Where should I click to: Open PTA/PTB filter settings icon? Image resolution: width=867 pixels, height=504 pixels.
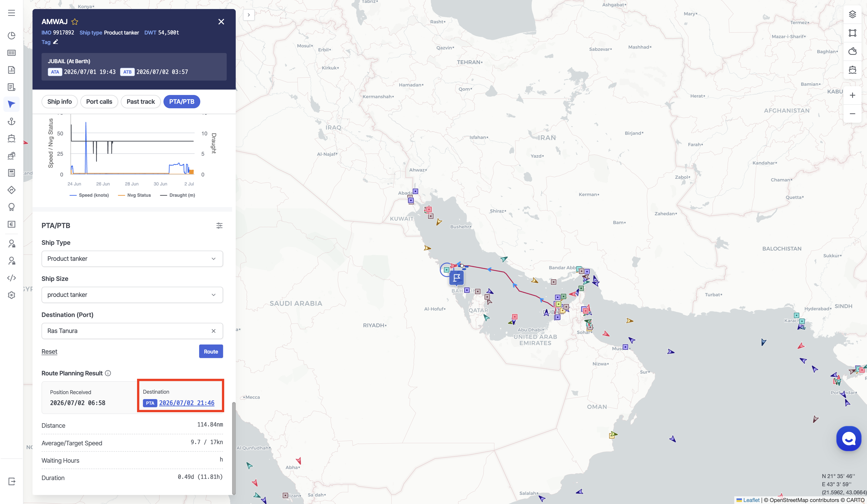[x=219, y=226]
